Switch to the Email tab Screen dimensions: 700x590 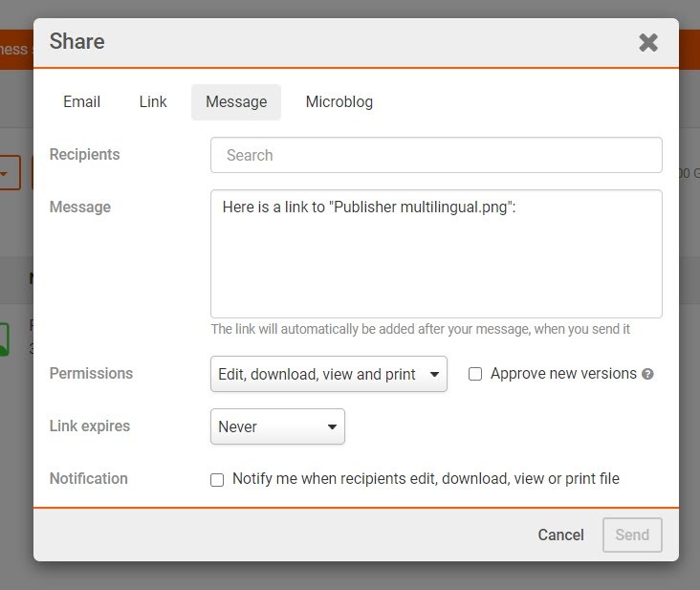click(x=82, y=102)
